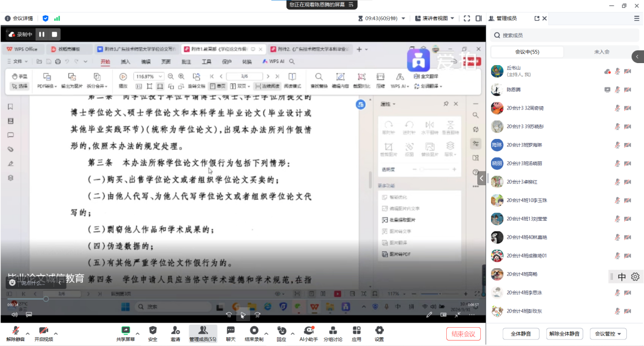Pause the cloud recording
The image size is (644, 346).
(x=42, y=35)
